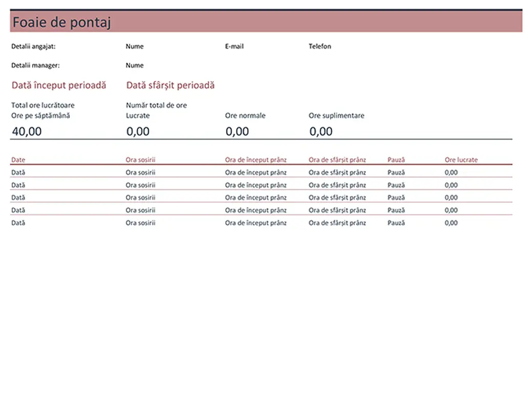Click the 'Pauză' column header
The image size is (532, 410).
[396, 160]
